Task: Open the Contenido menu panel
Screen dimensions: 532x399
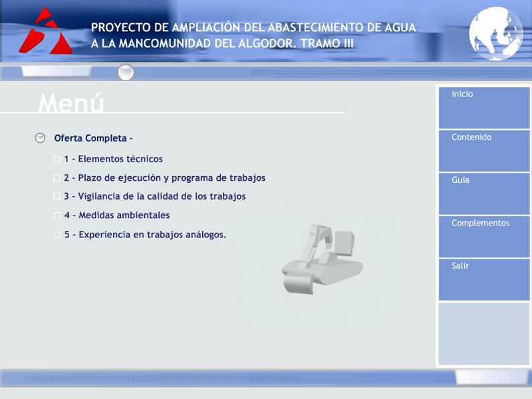Action: tap(484, 151)
